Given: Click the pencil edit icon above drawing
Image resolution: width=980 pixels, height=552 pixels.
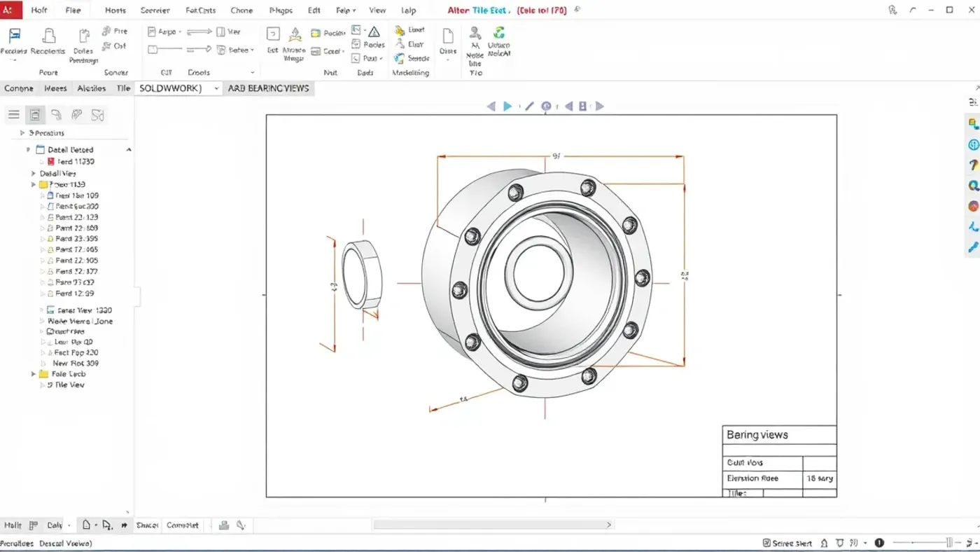Looking at the screenshot, I should (529, 106).
